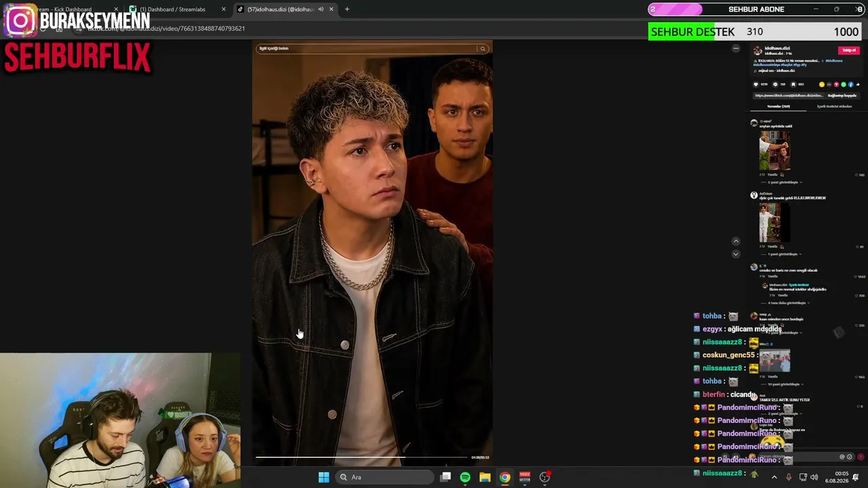Click the grey embed share icon
Image resolution: width=868 pixels, height=488 pixels.
coord(829,85)
